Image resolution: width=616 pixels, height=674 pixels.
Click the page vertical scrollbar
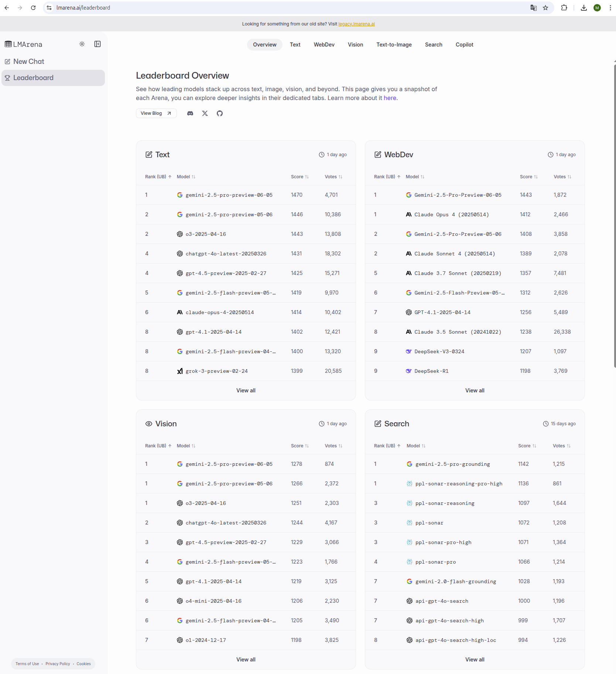point(615,216)
